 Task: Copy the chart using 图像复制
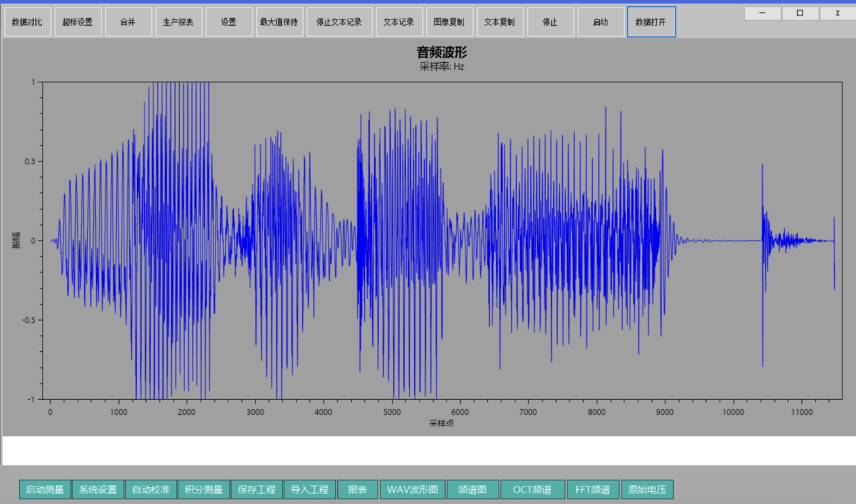(449, 22)
